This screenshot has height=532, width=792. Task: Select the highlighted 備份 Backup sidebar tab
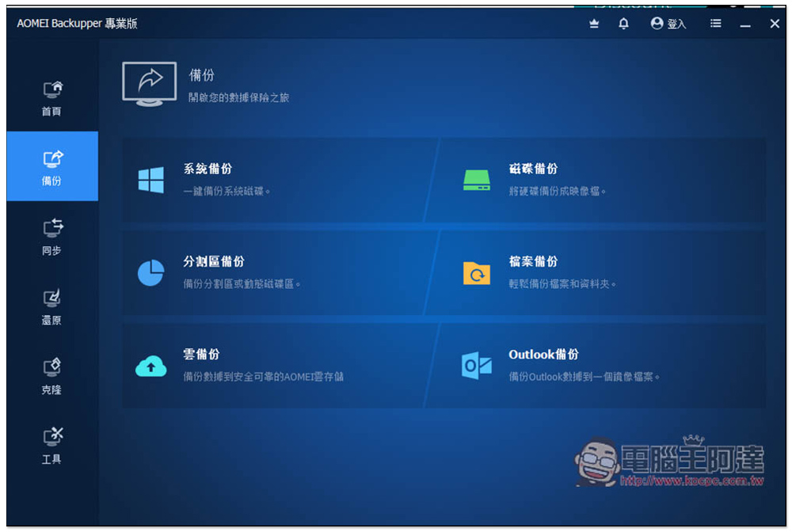[52, 167]
